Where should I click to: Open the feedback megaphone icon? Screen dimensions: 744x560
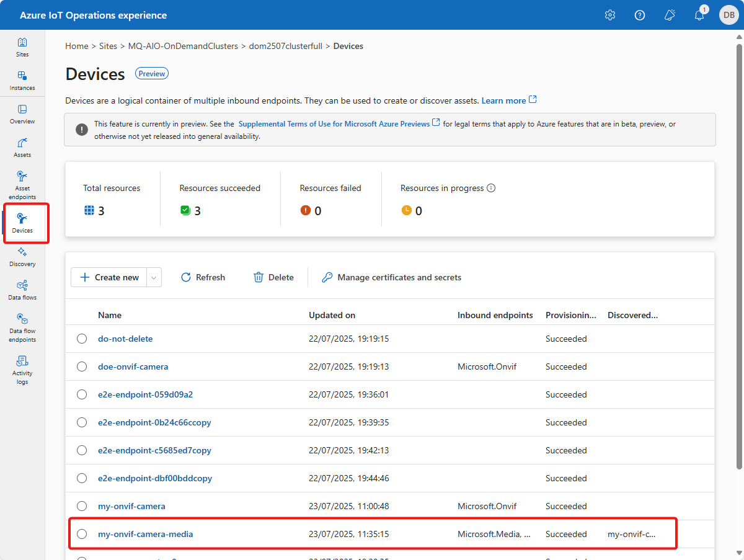pos(670,15)
